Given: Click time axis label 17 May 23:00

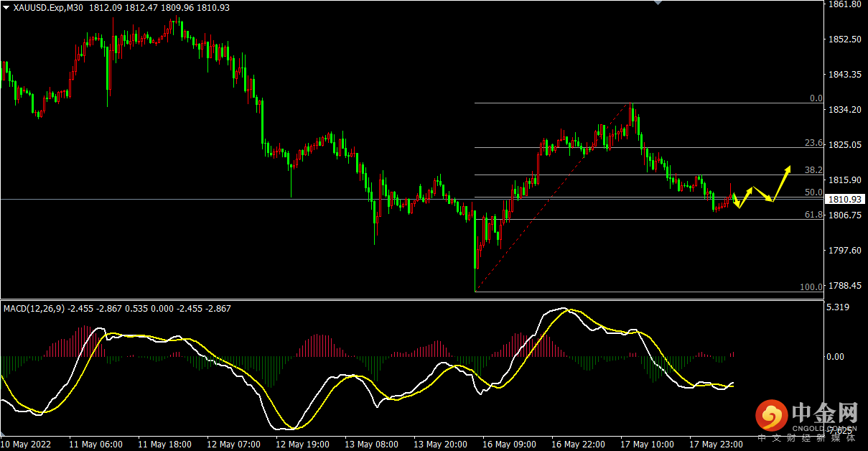Looking at the screenshot, I should click(x=716, y=445).
